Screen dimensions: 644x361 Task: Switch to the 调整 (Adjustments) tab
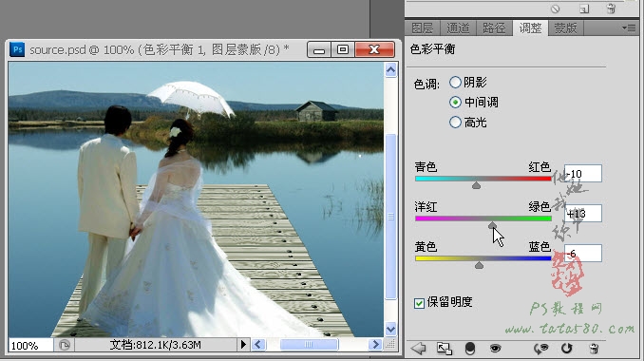(530, 28)
